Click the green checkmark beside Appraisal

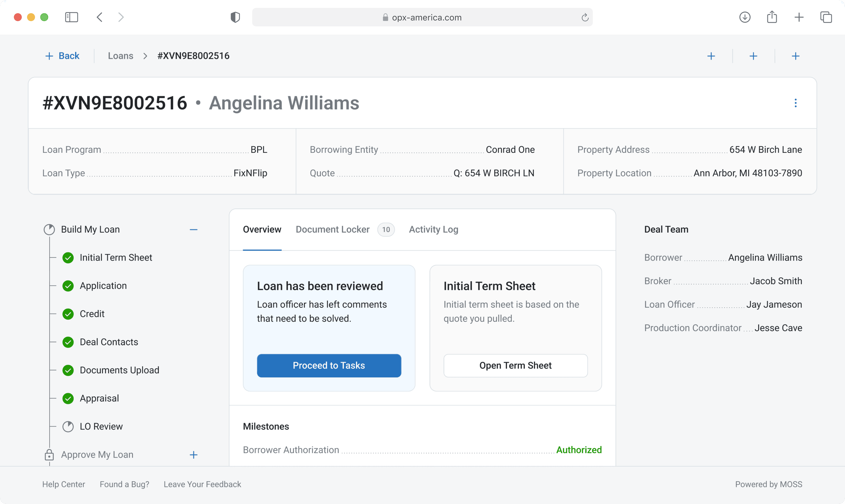click(68, 398)
